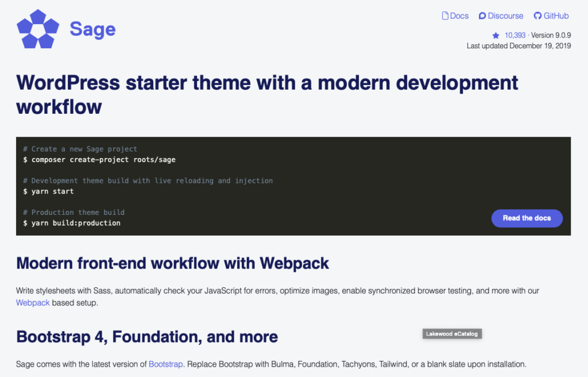Screen dimensions: 588x377
Task: Click 'Modern front-end workflow with Webpack' heading
Action: click(x=172, y=263)
